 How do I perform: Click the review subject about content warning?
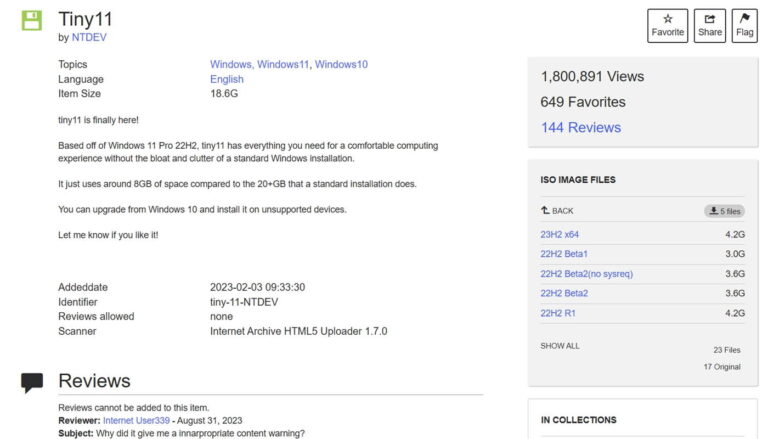pyautogui.click(x=200, y=433)
